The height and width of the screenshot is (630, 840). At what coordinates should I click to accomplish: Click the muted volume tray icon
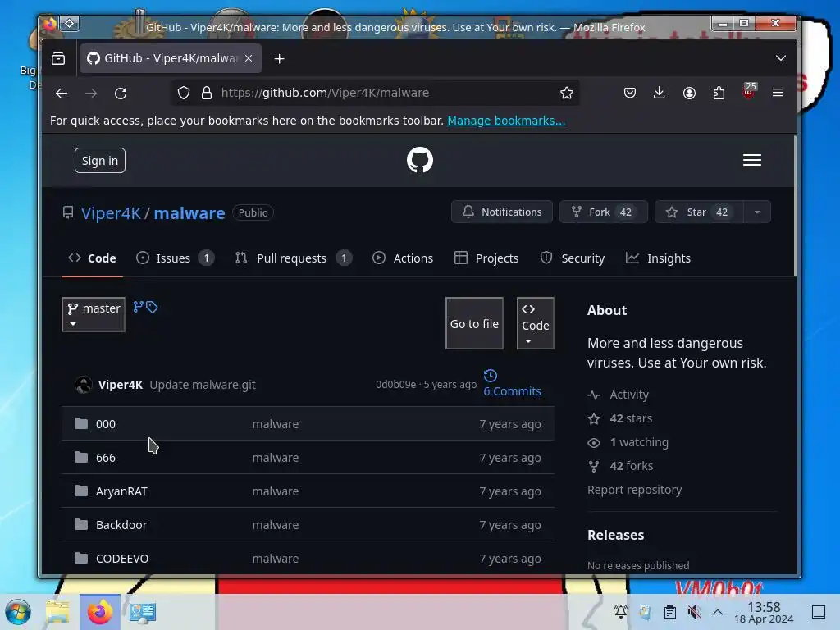[694, 612]
